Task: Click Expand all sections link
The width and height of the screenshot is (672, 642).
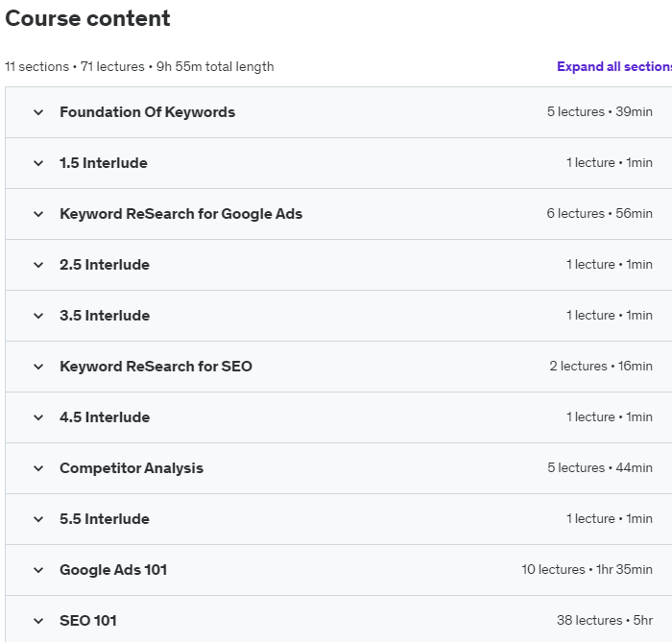Action: point(614,67)
